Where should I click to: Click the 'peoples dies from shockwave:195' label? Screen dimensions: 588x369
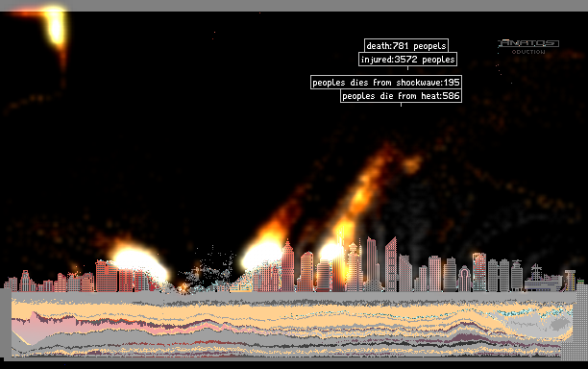[x=386, y=82]
